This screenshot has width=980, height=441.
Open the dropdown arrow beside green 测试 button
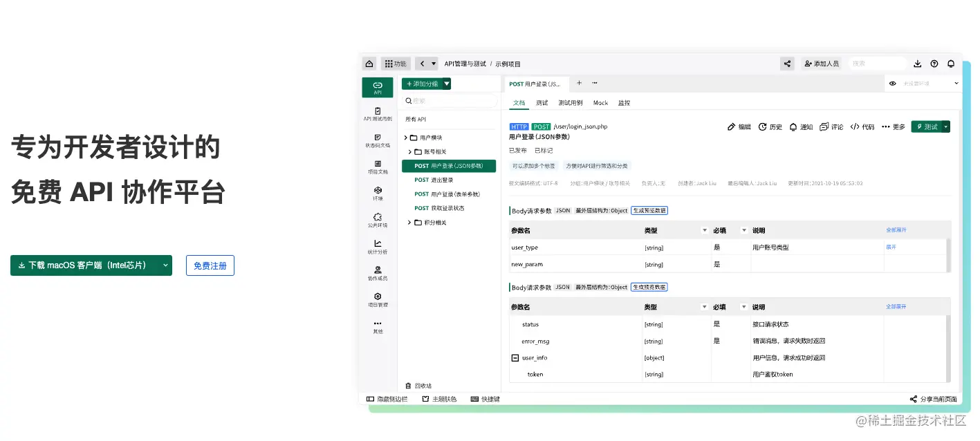(946, 127)
